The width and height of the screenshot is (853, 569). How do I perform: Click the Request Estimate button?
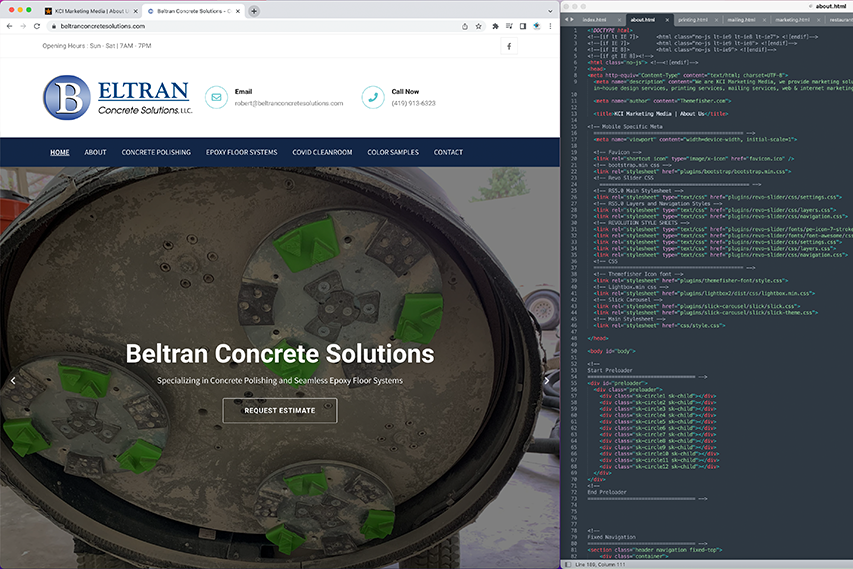pyautogui.click(x=280, y=410)
